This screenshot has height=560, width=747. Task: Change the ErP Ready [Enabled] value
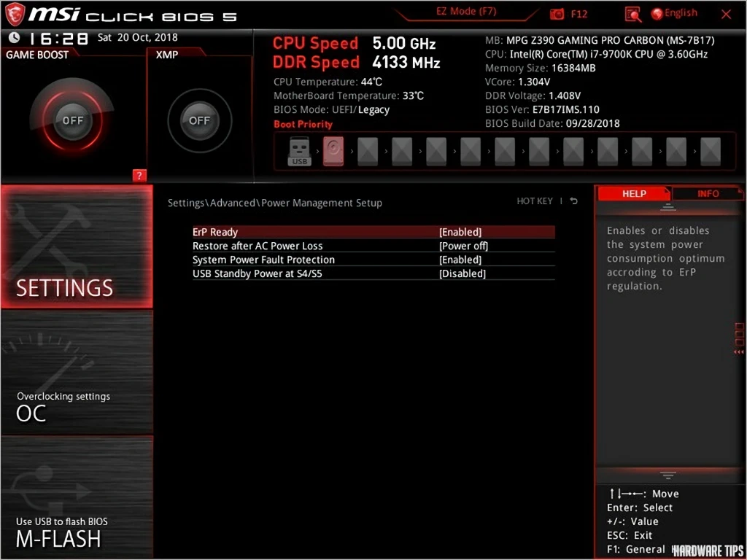coord(460,232)
